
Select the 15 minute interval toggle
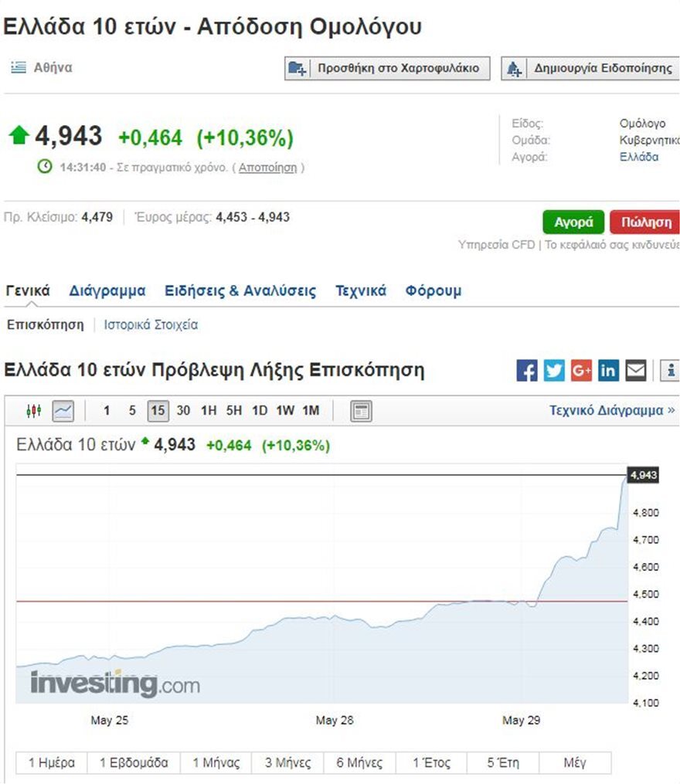tap(158, 411)
